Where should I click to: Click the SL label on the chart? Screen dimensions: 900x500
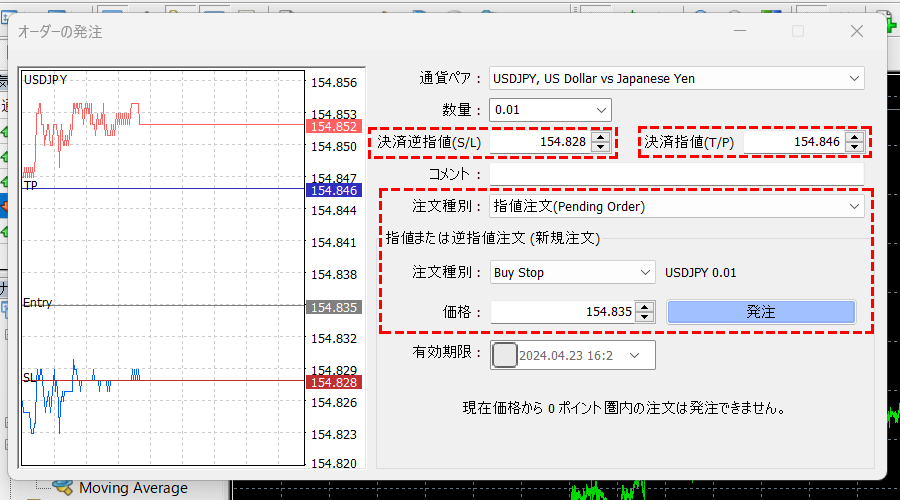[x=29, y=377]
